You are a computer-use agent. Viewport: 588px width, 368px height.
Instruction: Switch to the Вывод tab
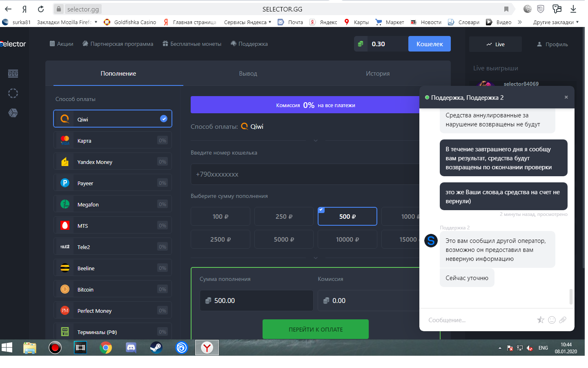[248, 74]
